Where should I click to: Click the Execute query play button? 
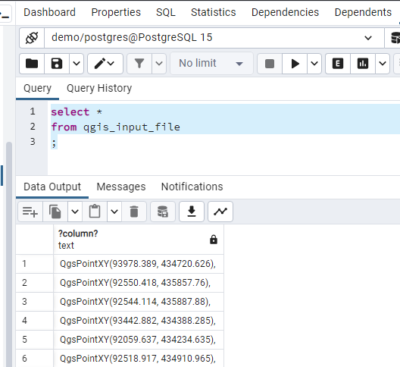pos(295,63)
